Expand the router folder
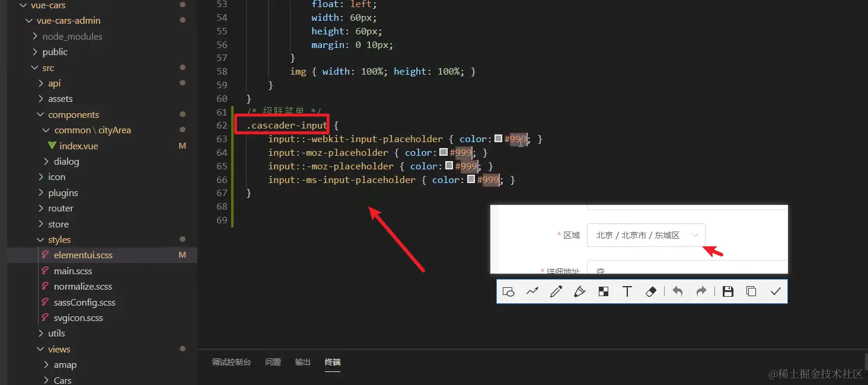This screenshot has width=868, height=385. pos(41,208)
